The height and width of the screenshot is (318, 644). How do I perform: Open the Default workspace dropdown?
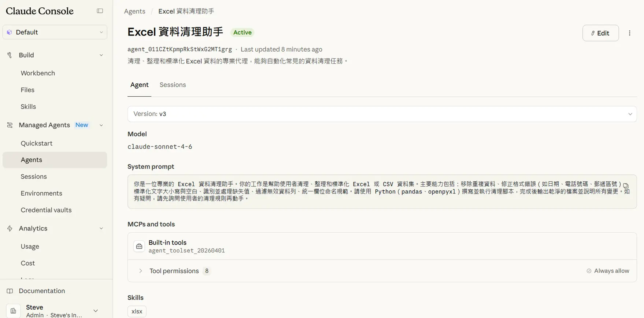[55, 32]
